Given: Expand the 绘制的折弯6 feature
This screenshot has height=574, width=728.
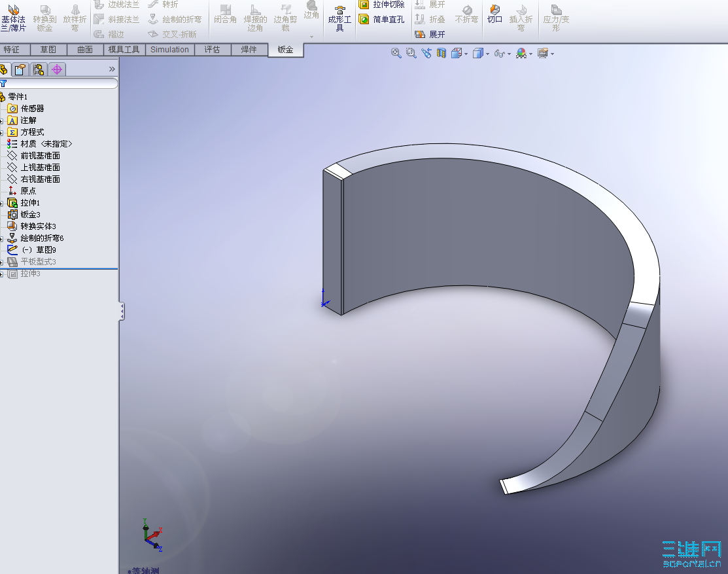Looking at the screenshot, I should [1, 239].
